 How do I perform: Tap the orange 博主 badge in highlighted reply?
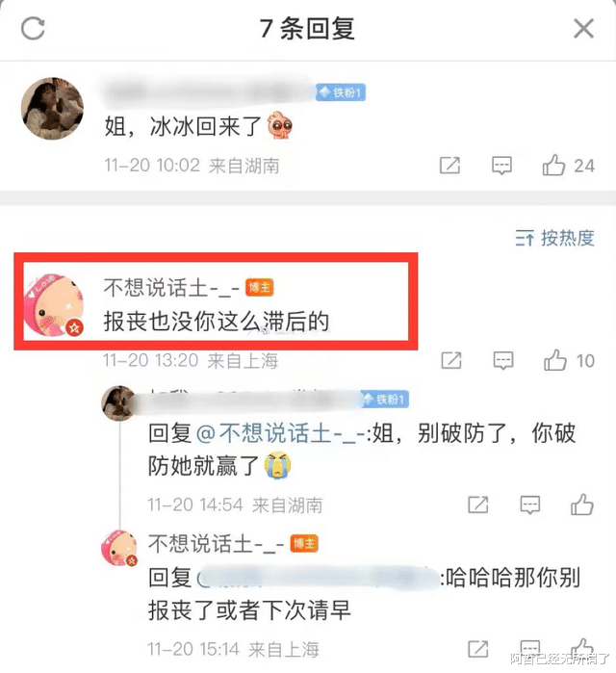pyautogui.click(x=260, y=287)
